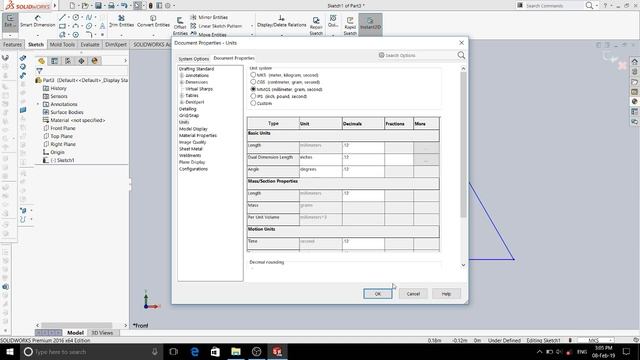Expand Annotations in Document Properties tree
Screen dimensions: 640x360
tap(182, 76)
